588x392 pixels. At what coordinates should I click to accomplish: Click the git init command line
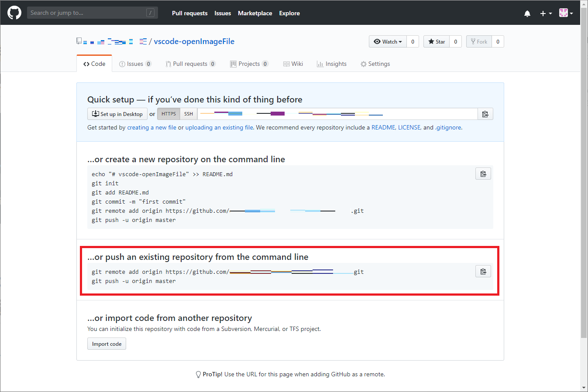pos(105,183)
